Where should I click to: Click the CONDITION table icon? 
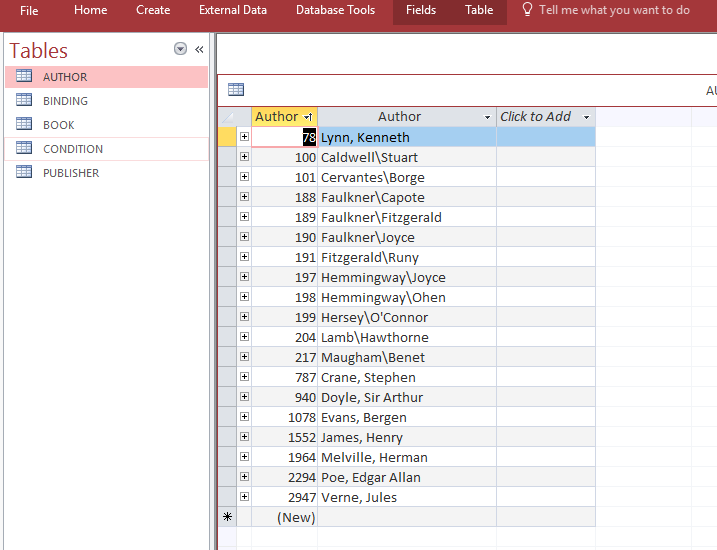(x=24, y=149)
